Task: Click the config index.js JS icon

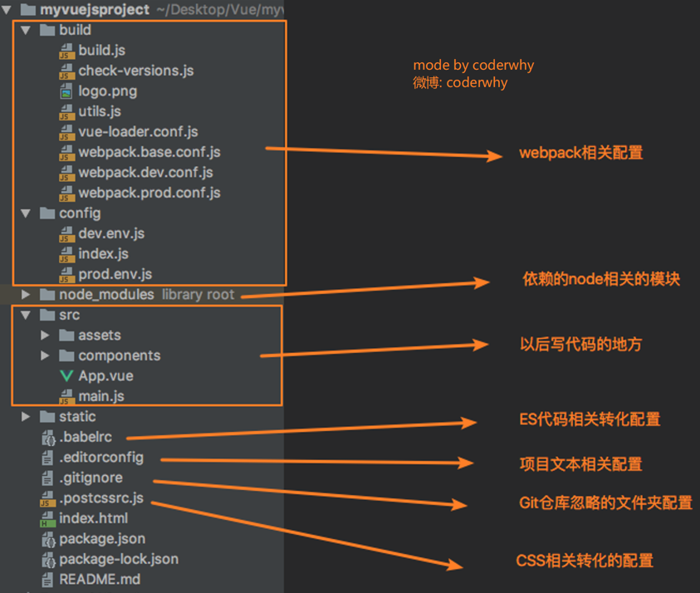Action: 67,254
